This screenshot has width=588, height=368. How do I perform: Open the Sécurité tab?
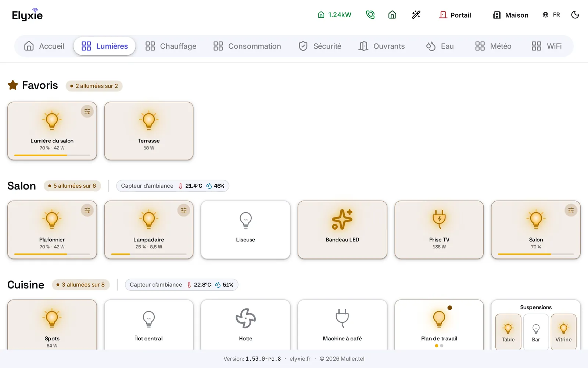(x=320, y=46)
